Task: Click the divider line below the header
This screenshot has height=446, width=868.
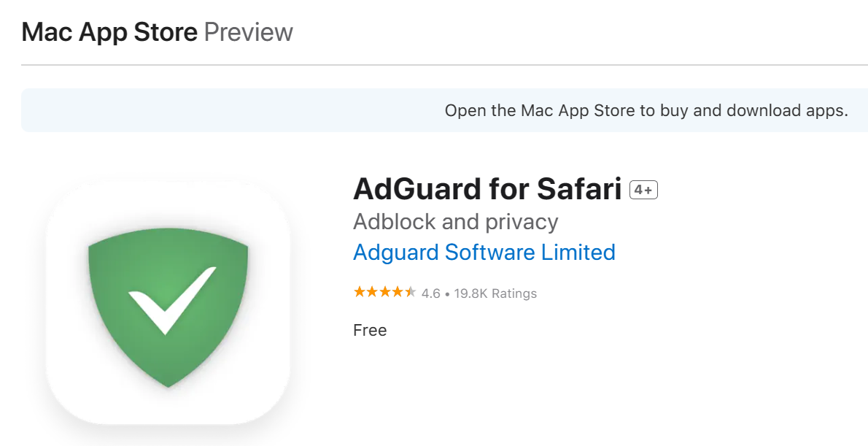Action: pyautogui.click(x=438, y=66)
